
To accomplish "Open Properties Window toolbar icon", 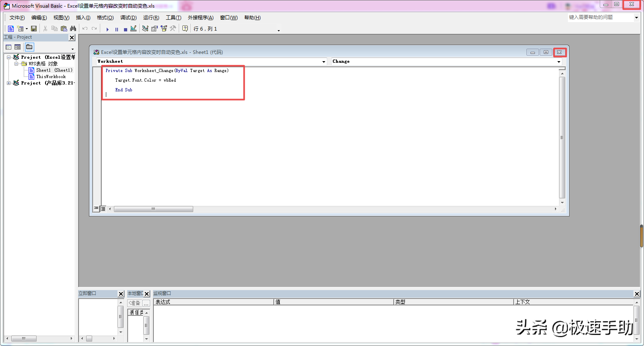I will 155,29.
